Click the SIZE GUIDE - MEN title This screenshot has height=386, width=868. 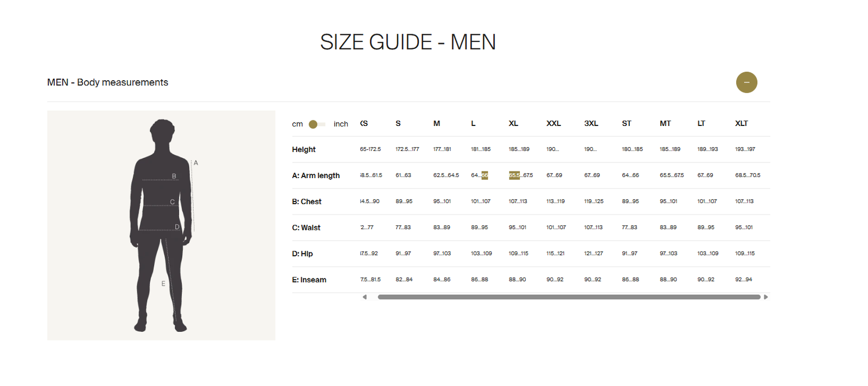pos(407,42)
